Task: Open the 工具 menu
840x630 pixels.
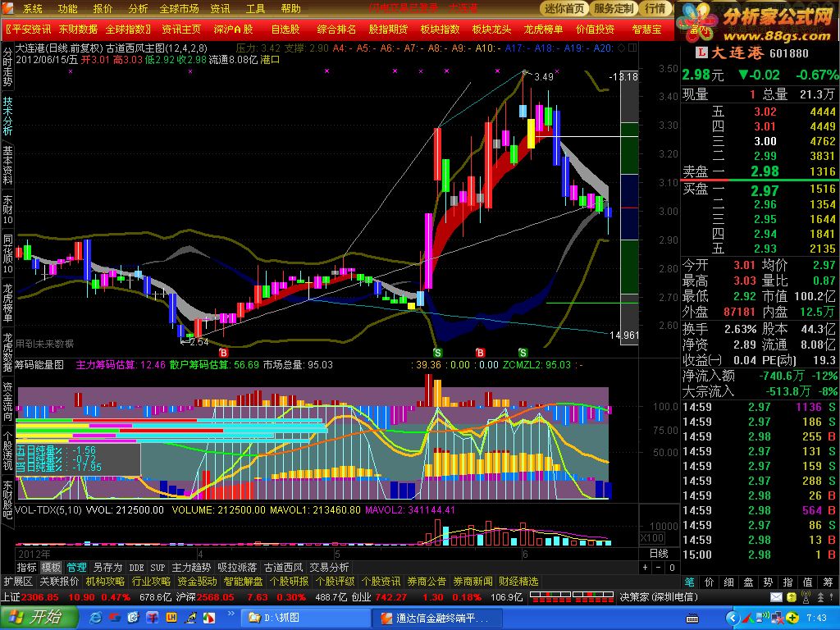Action: (x=255, y=8)
